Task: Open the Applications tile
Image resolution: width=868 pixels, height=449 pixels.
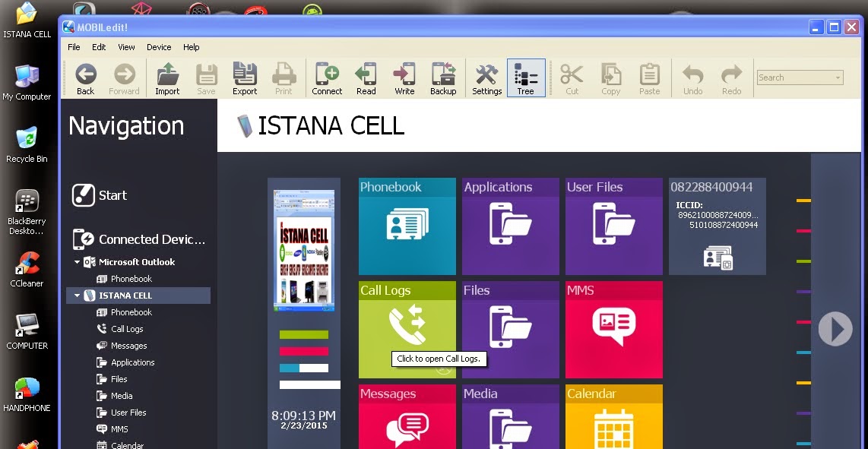Action: (511, 226)
